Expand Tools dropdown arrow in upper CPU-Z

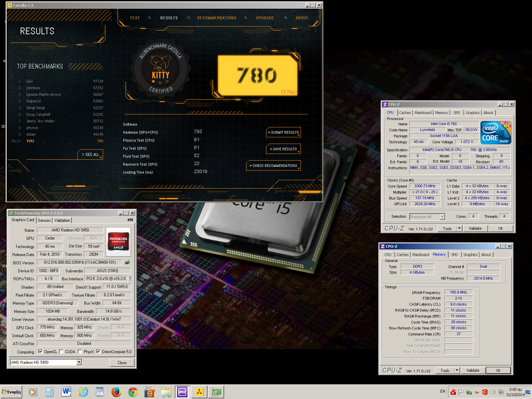pyautogui.click(x=459, y=228)
